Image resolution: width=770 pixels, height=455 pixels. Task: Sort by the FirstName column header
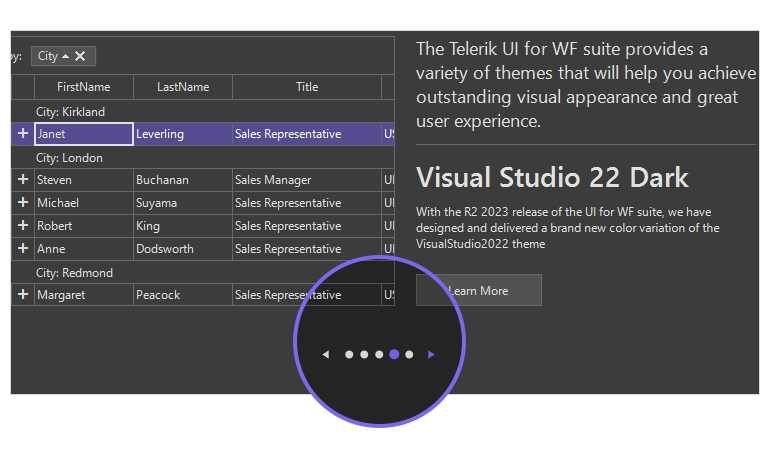84,87
